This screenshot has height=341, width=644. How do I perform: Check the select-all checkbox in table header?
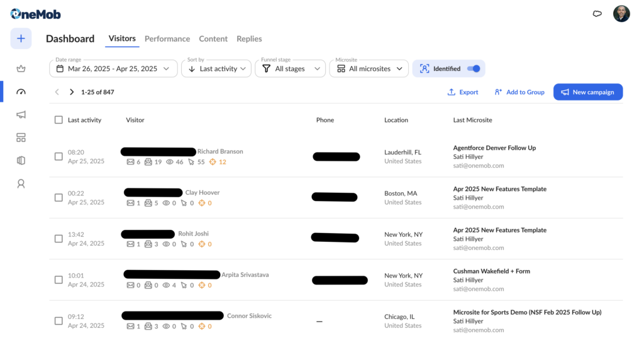pos(58,120)
